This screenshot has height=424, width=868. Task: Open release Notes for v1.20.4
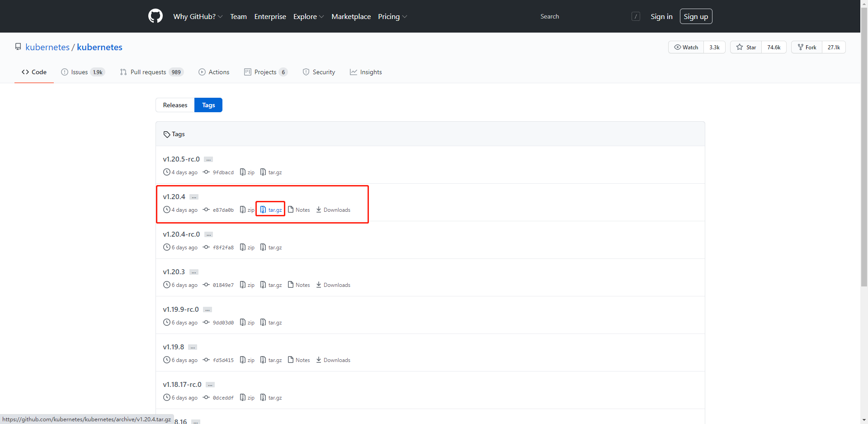299,210
